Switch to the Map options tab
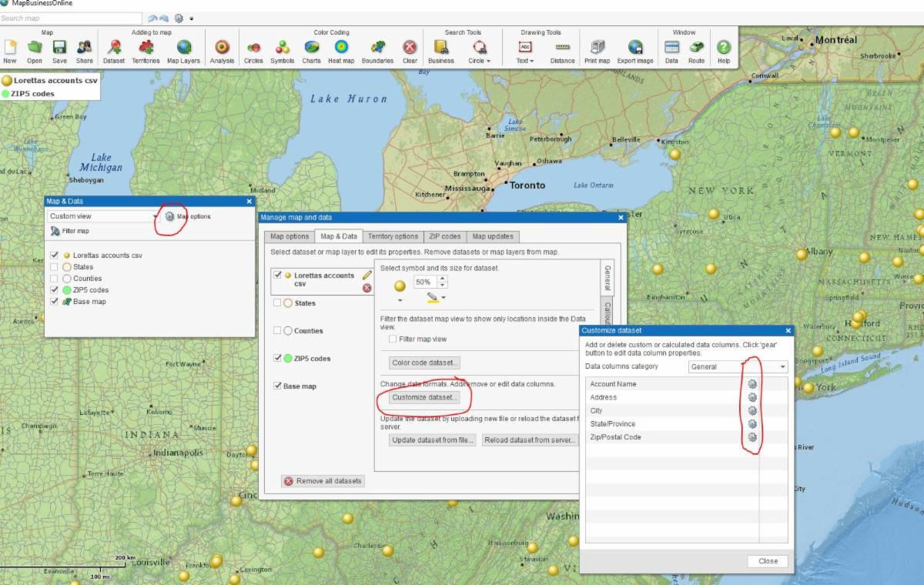924x585 pixels. (x=289, y=236)
